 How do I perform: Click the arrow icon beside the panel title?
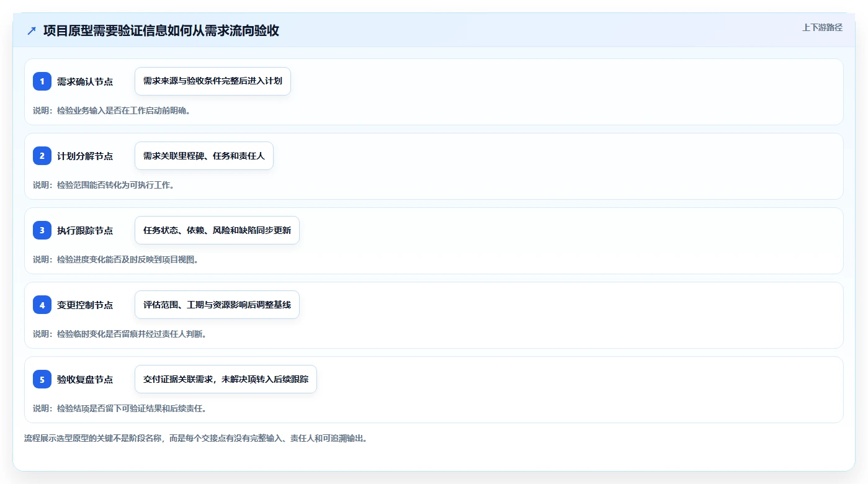(x=32, y=31)
